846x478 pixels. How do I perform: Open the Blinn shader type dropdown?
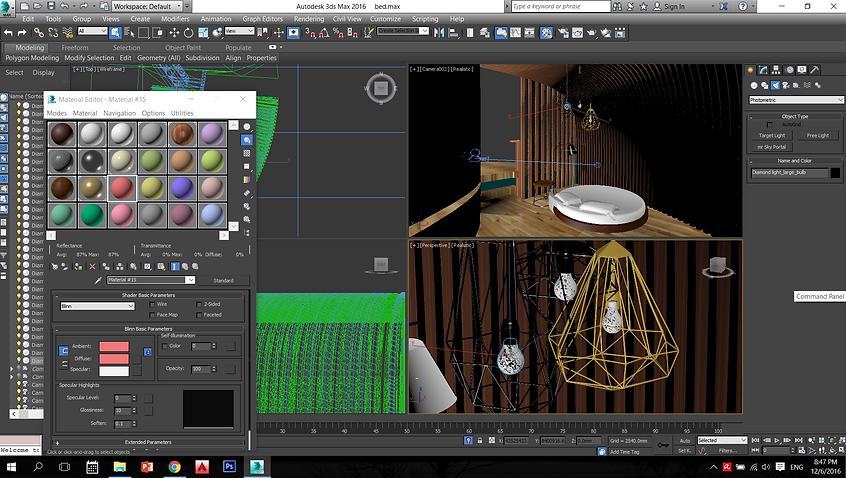[97, 306]
